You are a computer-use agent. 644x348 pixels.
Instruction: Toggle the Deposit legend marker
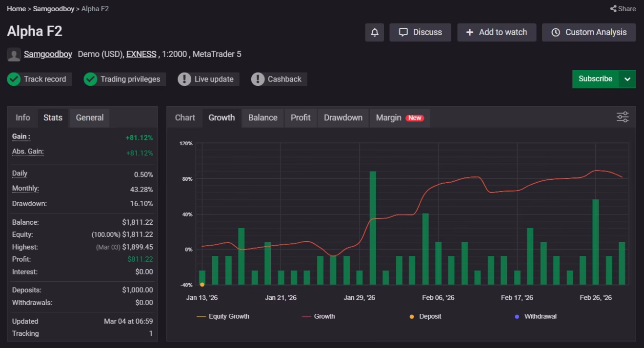(412, 316)
